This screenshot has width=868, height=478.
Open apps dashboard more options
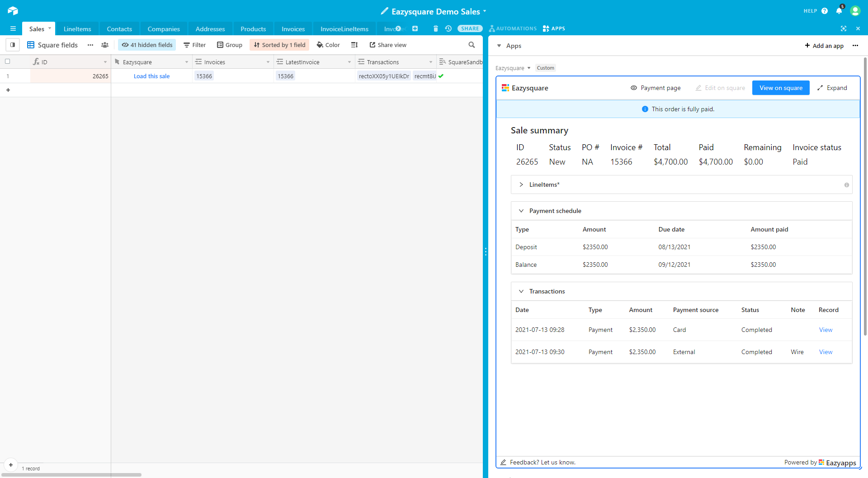point(855,46)
